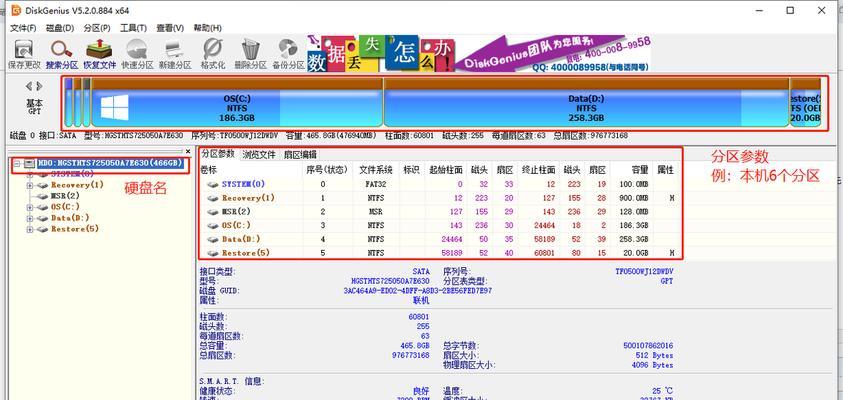
Task: Click the DiskGenius data recovery advertisement banner
Action: pos(478,53)
